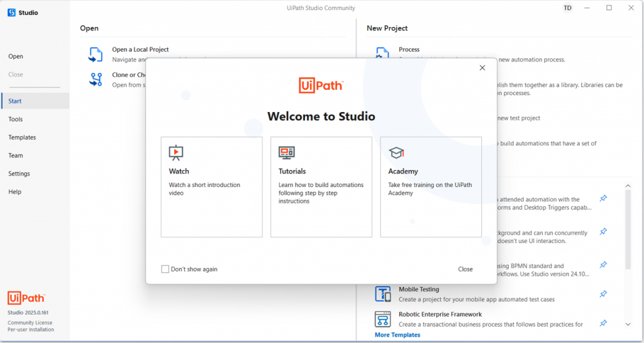Screen dimensions: 644x343
Task: Follow the More Templates link
Action: (397, 335)
